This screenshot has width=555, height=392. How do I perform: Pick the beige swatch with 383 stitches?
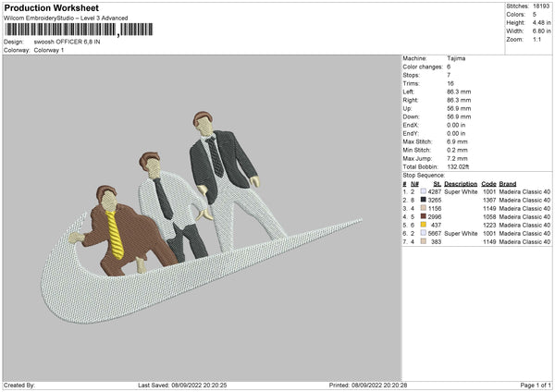423,241
